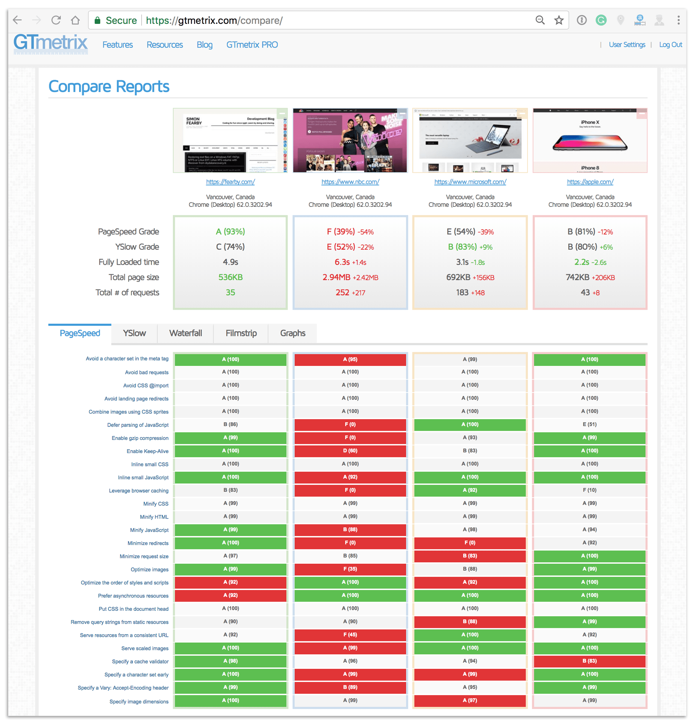The width and height of the screenshot is (700, 728).
Task: Click the location pin extension icon
Action: coord(621,20)
